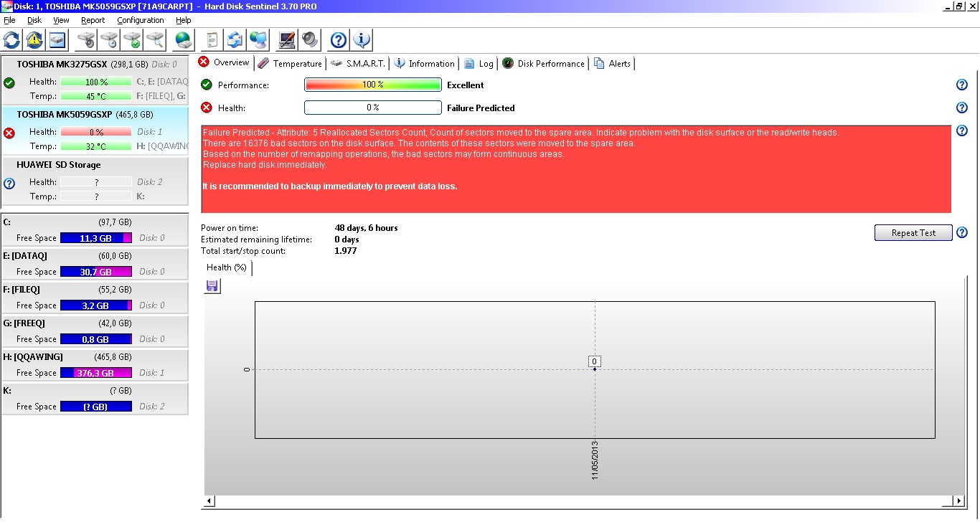Click the total start/stop count value 1.977
The width and height of the screenshot is (980, 522).
[x=346, y=251]
